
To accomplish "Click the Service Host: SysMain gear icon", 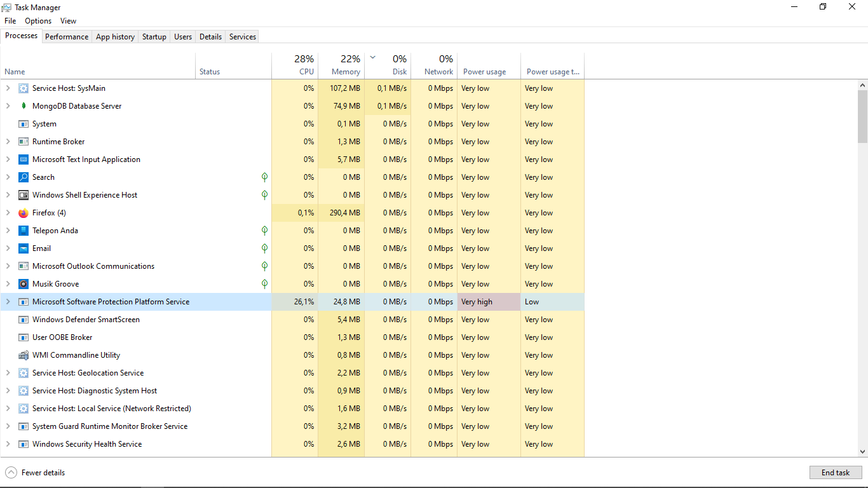I will [x=24, y=88].
